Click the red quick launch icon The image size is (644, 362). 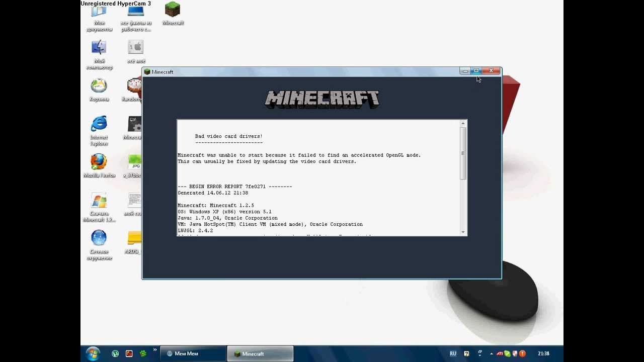coord(129,354)
